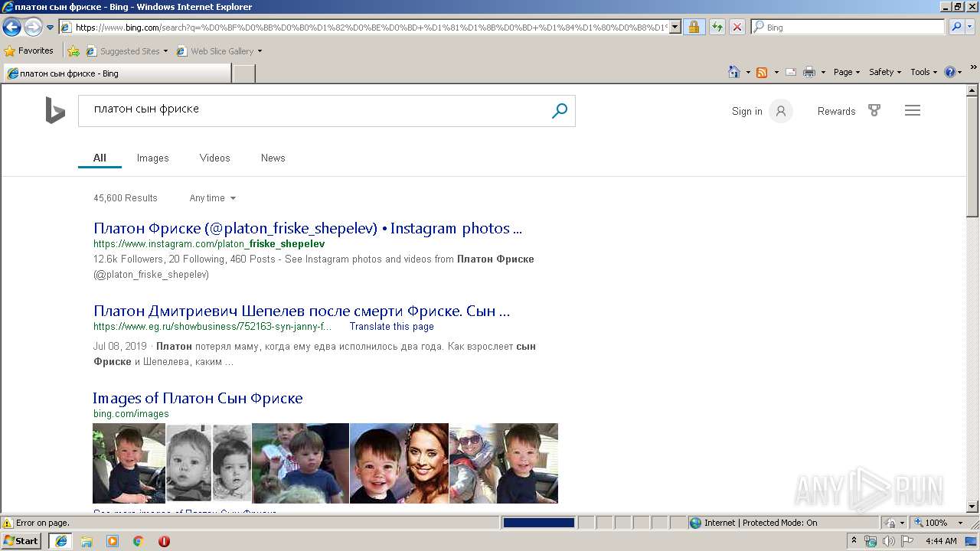This screenshot has height=551, width=980.
Task: Click the Bing logo
Action: (x=55, y=111)
